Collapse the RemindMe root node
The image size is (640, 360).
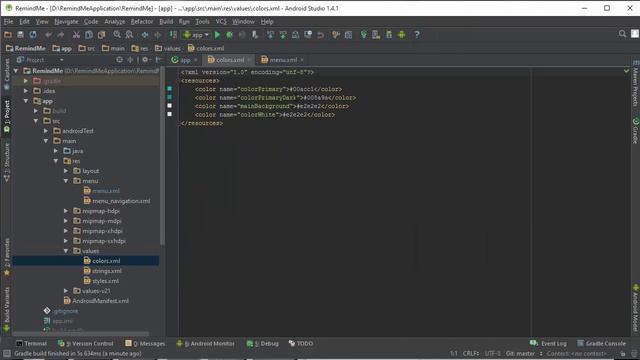[16, 71]
